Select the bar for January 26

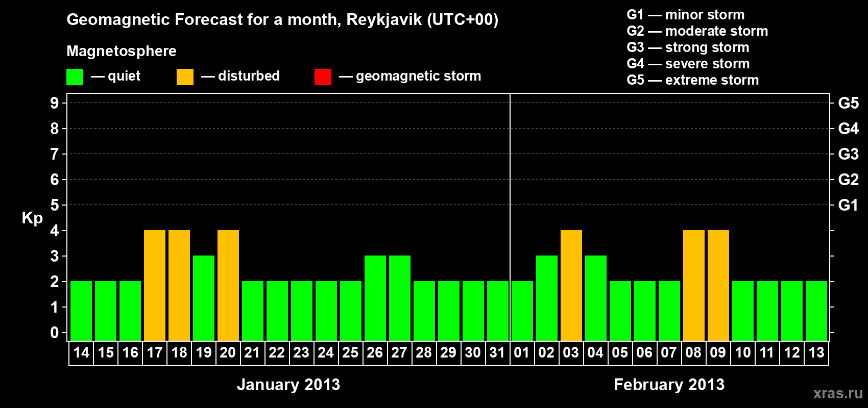click(x=375, y=298)
